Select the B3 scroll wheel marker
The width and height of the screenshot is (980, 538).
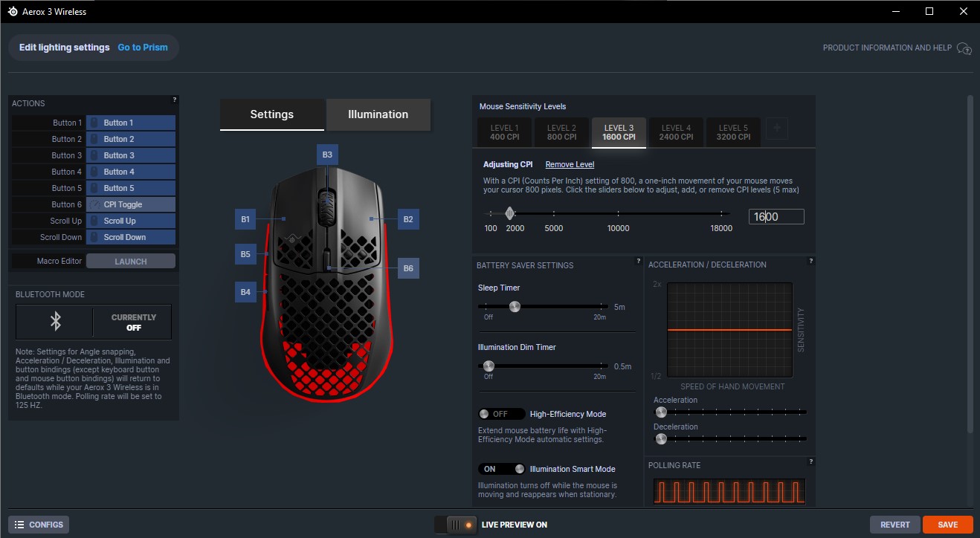[x=327, y=155]
